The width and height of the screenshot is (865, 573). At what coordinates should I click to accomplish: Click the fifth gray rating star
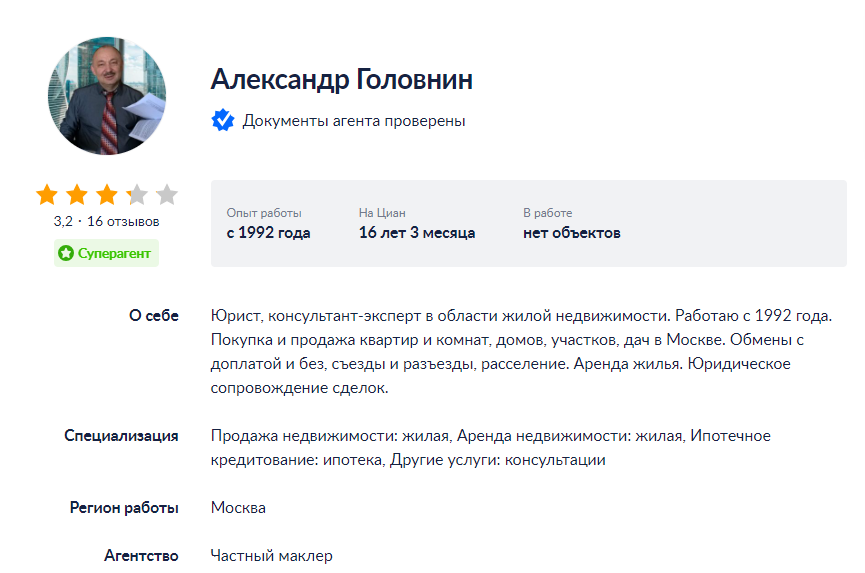pos(167,195)
